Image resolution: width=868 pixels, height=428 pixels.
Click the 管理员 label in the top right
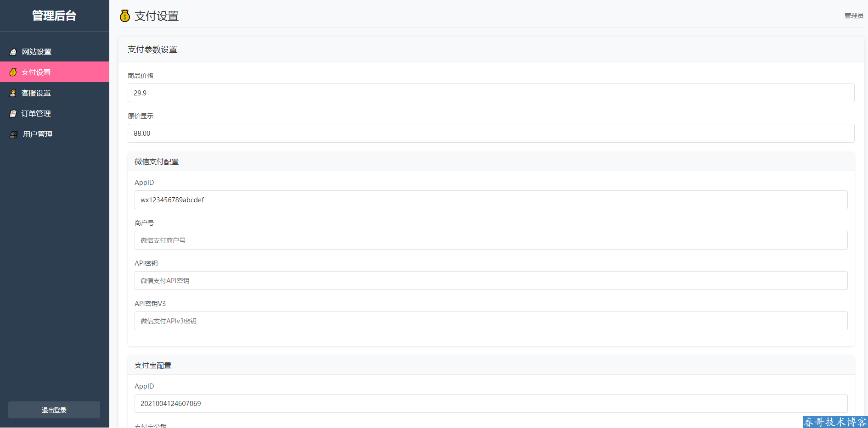[x=854, y=16]
